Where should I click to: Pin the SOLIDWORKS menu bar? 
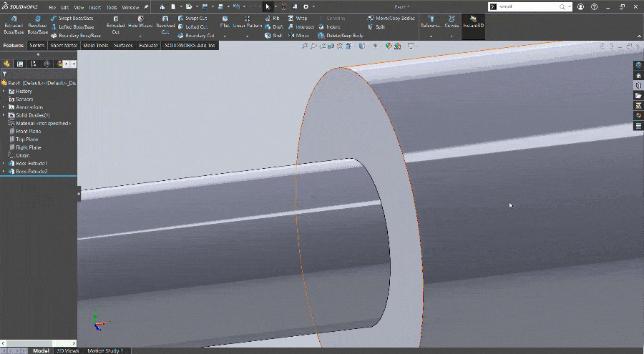[x=147, y=7]
